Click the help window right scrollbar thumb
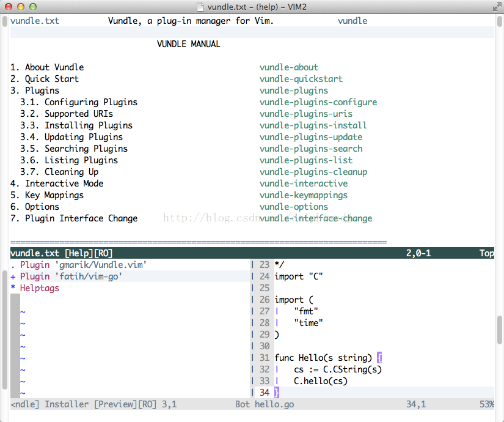 coord(500,22)
